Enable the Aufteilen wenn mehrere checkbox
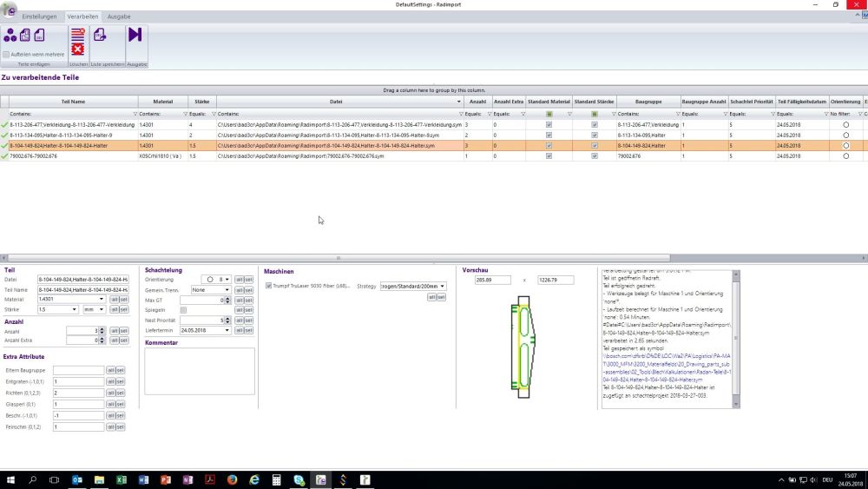The image size is (868, 489). [7, 54]
